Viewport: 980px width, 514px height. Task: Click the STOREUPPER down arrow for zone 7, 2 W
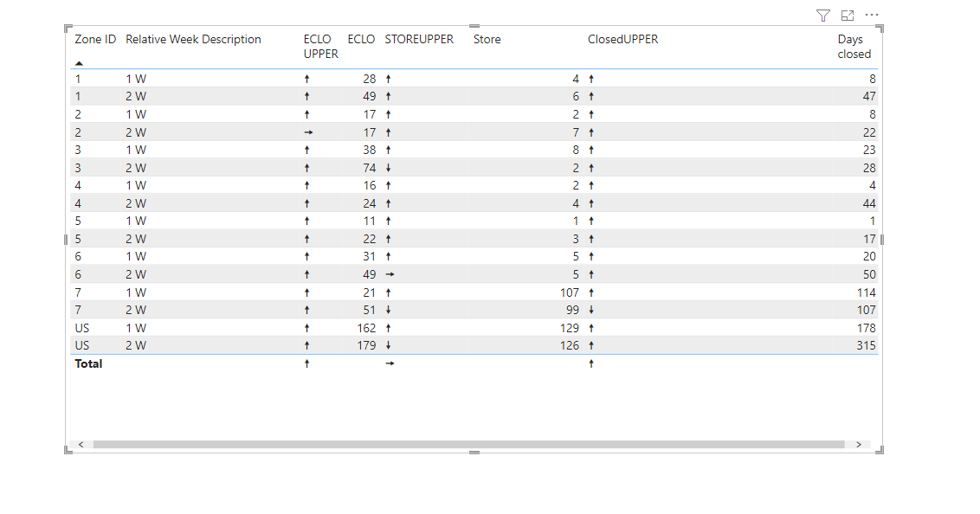pos(388,310)
